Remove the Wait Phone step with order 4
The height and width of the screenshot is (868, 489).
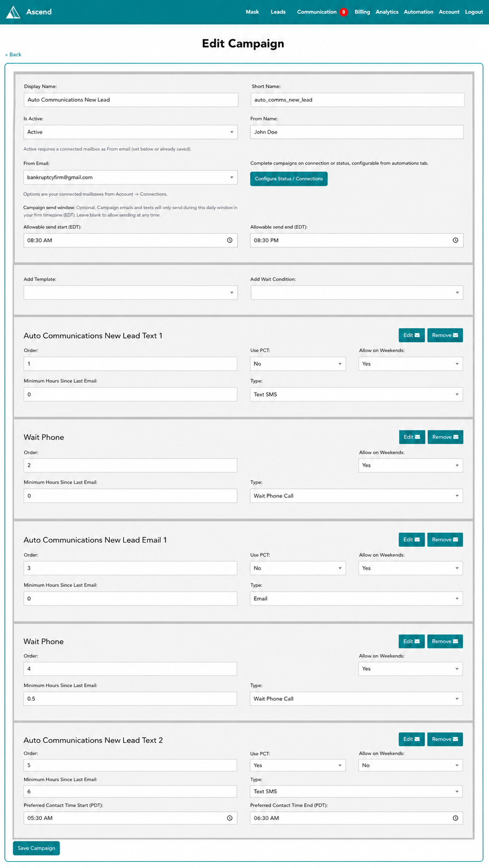pyautogui.click(x=445, y=642)
